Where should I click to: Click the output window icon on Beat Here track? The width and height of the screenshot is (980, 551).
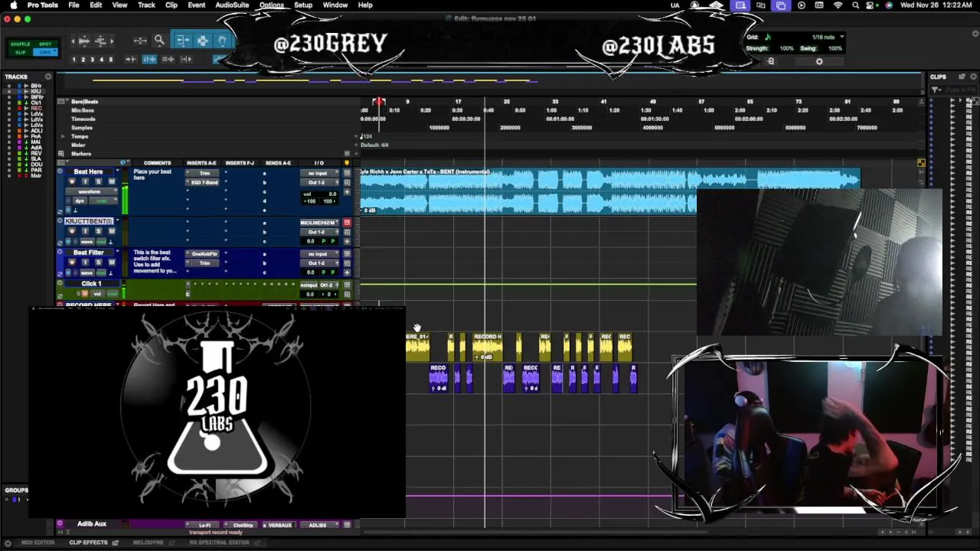tap(347, 174)
